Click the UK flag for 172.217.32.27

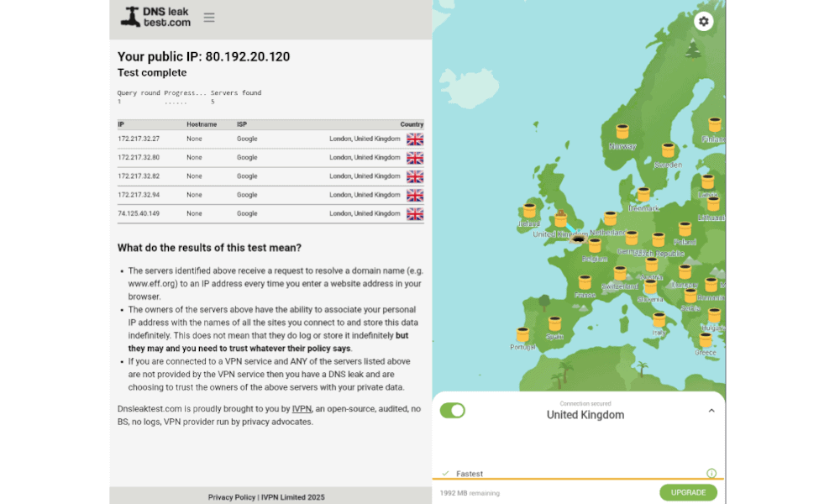pyautogui.click(x=415, y=139)
